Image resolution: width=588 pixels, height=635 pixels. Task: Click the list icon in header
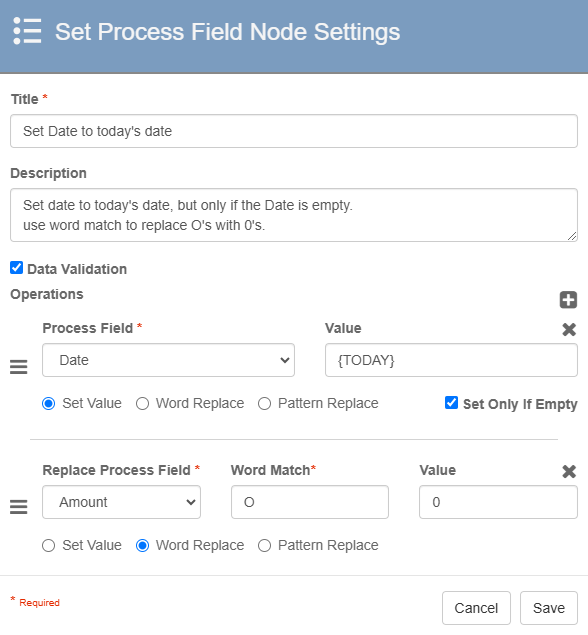point(27,31)
